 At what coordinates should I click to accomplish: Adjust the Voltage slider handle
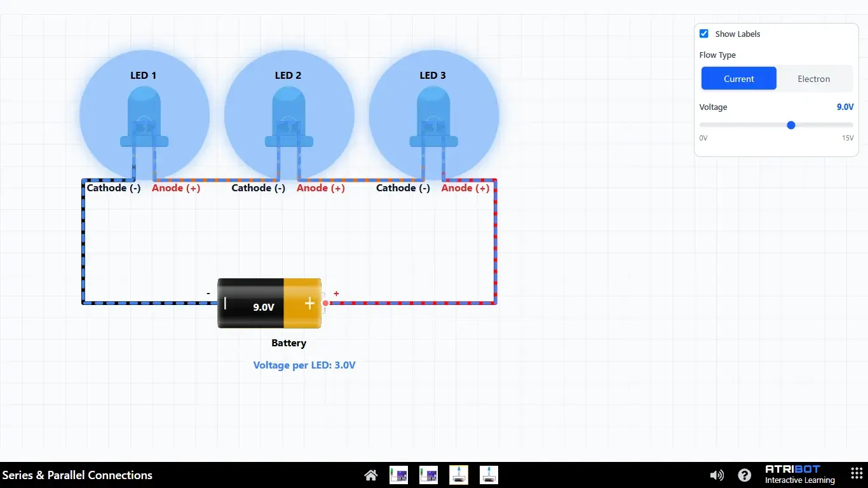pos(791,125)
